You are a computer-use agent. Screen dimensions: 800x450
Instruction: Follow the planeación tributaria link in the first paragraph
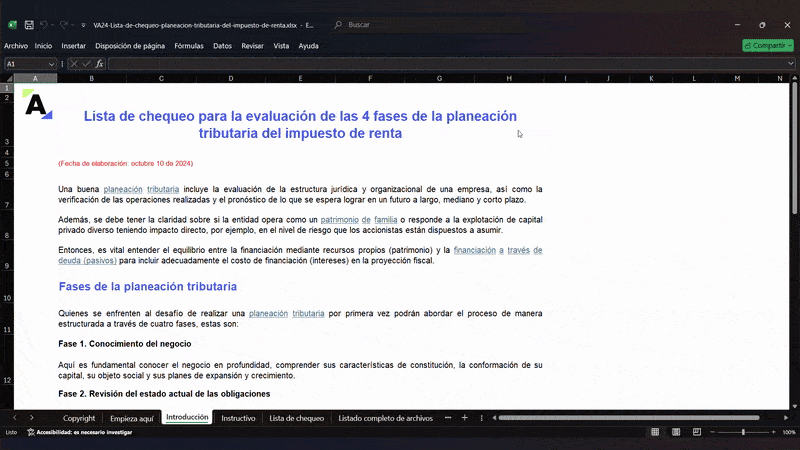(x=141, y=188)
